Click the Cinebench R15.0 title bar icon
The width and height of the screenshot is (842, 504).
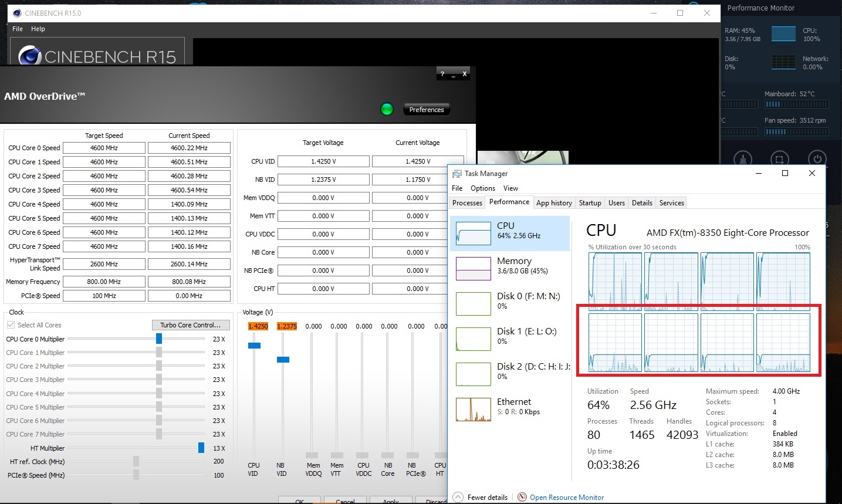(x=16, y=13)
